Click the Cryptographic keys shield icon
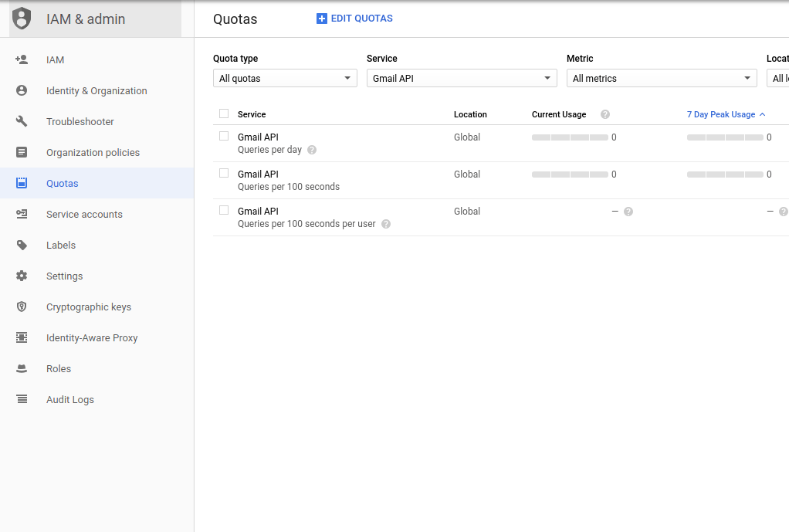The image size is (789, 532). [x=22, y=307]
